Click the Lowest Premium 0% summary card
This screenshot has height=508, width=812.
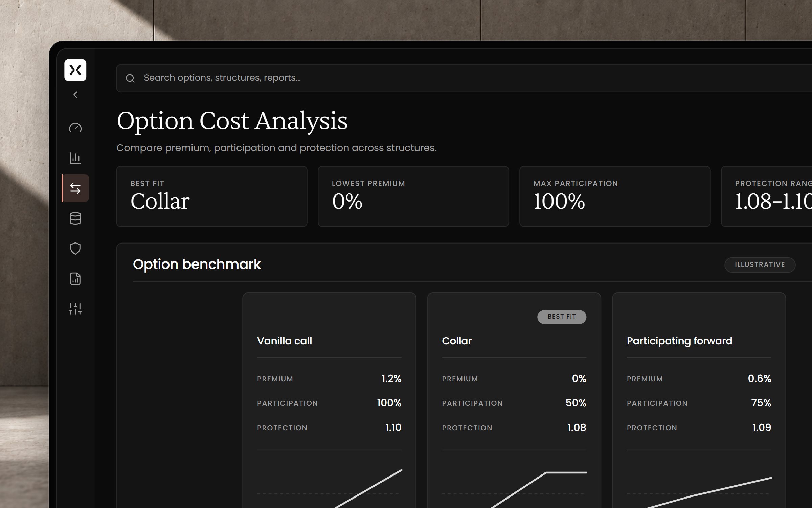pyautogui.click(x=413, y=196)
